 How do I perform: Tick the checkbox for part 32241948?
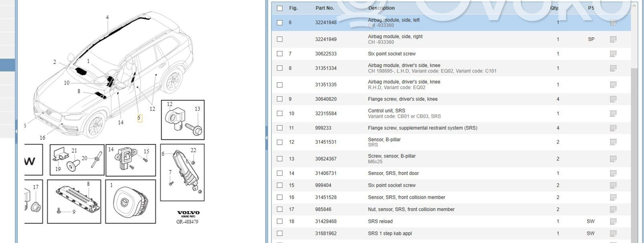[x=279, y=23]
